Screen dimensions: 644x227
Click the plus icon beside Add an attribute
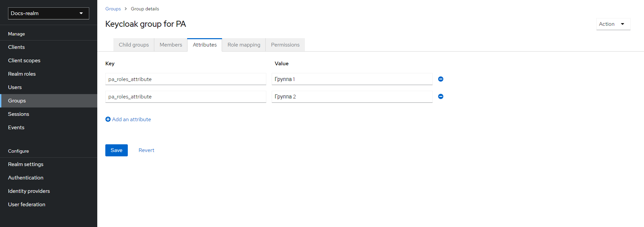pyautogui.click(x=108, y=119)
